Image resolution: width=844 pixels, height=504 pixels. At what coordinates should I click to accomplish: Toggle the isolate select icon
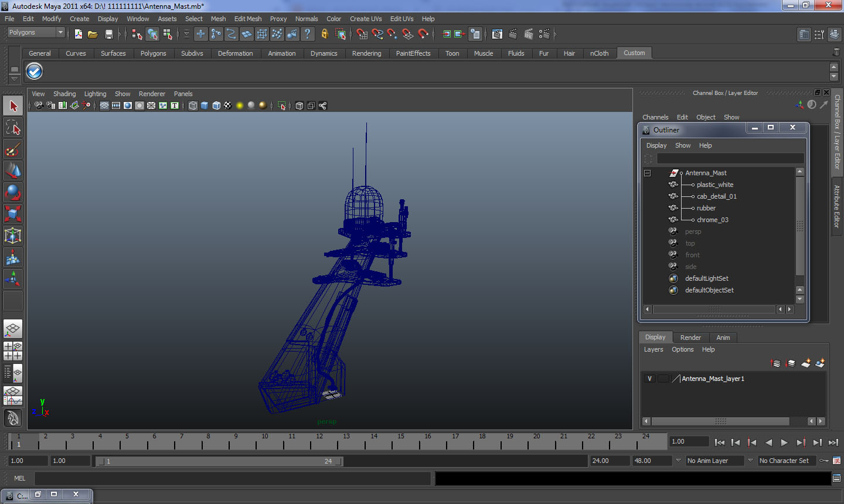(282, 105)
